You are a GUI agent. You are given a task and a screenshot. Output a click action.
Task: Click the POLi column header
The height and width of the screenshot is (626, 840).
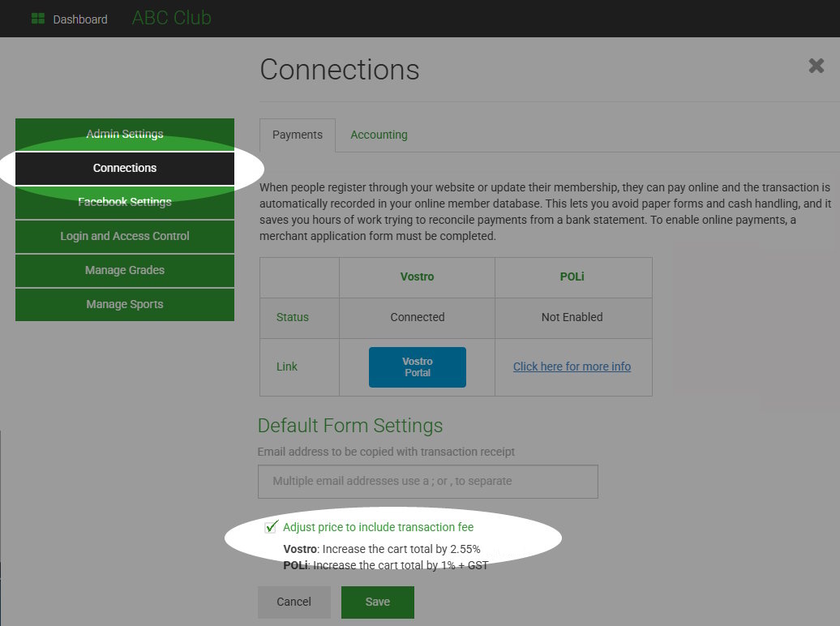pos(572,277)
